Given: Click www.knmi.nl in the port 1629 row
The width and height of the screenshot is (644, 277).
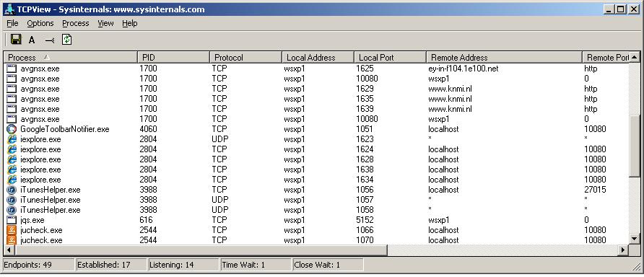Looking at the screenshot, I should pos(450,89).
